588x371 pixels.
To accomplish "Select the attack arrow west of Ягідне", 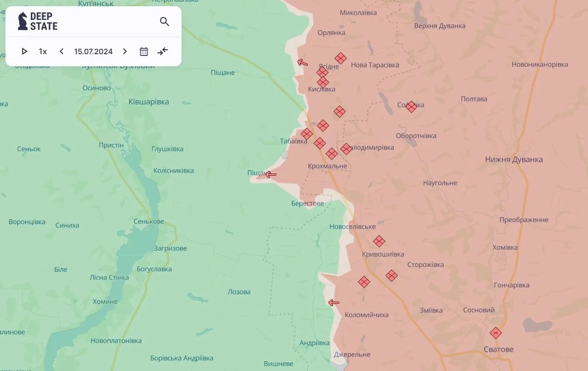I will point(303,63).
